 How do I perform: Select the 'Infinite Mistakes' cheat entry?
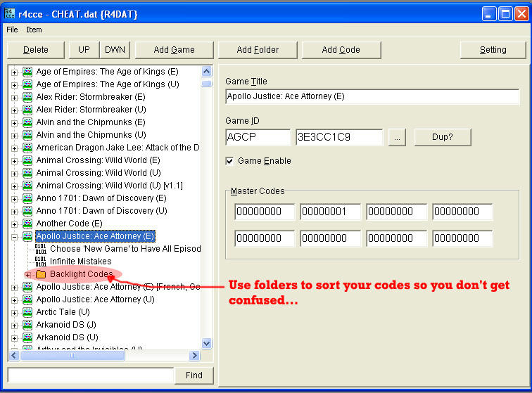tap(81, 262)
